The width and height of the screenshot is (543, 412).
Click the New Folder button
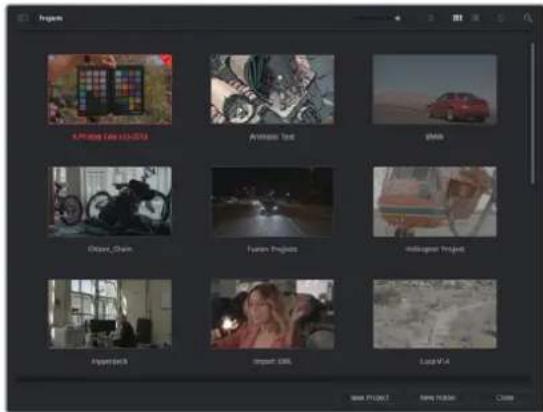[x=437, y=398]
